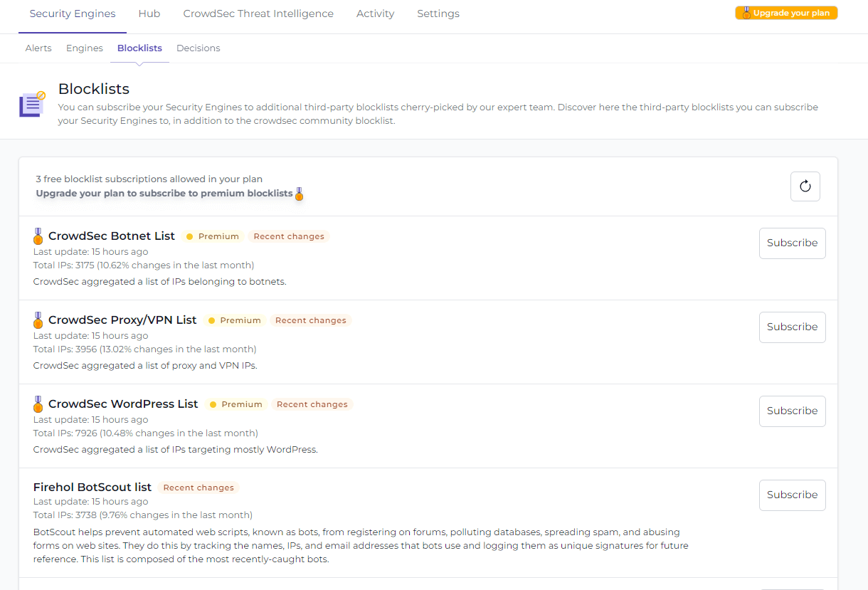868x590 pixels.
Task: Click the Blocklists notebook icon
Action: 31,104
